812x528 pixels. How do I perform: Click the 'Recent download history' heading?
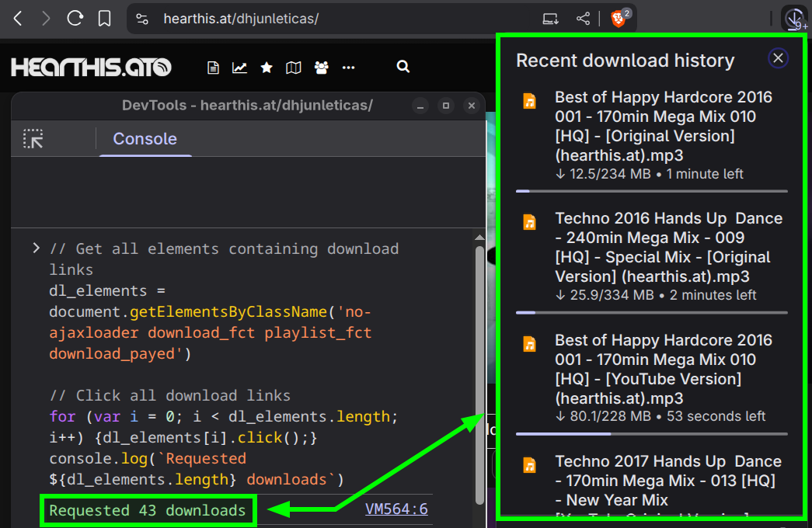click(x=625, y=61)
